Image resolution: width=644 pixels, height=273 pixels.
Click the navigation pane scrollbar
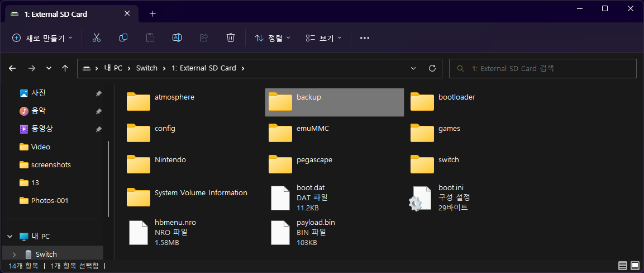coord(108,179)
